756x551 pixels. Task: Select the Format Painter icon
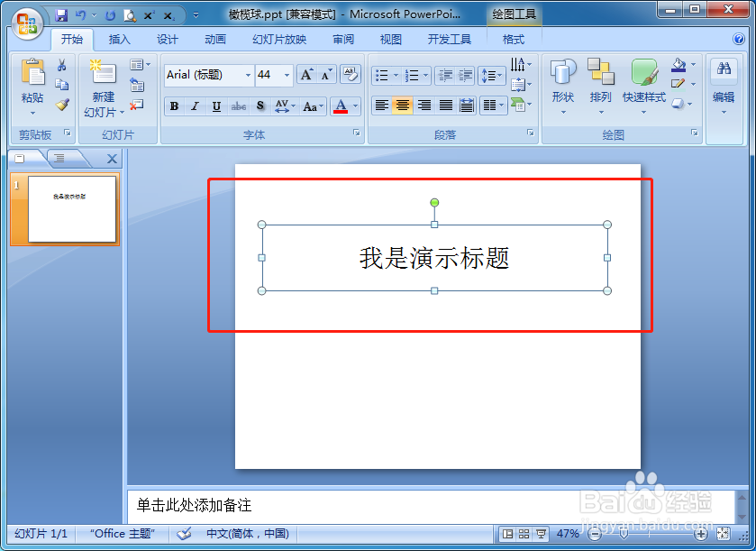pyautogui.click(x=64, y=105)
